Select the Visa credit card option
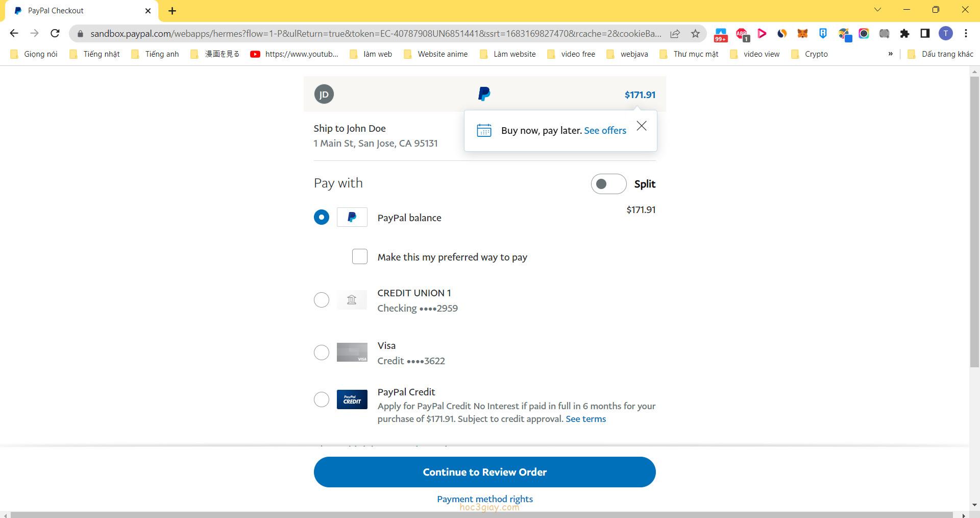 [322, 352]
